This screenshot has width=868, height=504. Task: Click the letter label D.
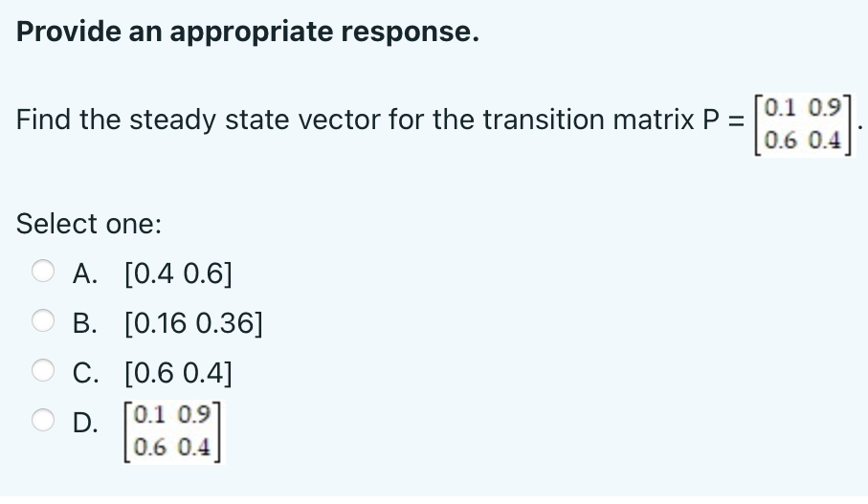[86, 424]
